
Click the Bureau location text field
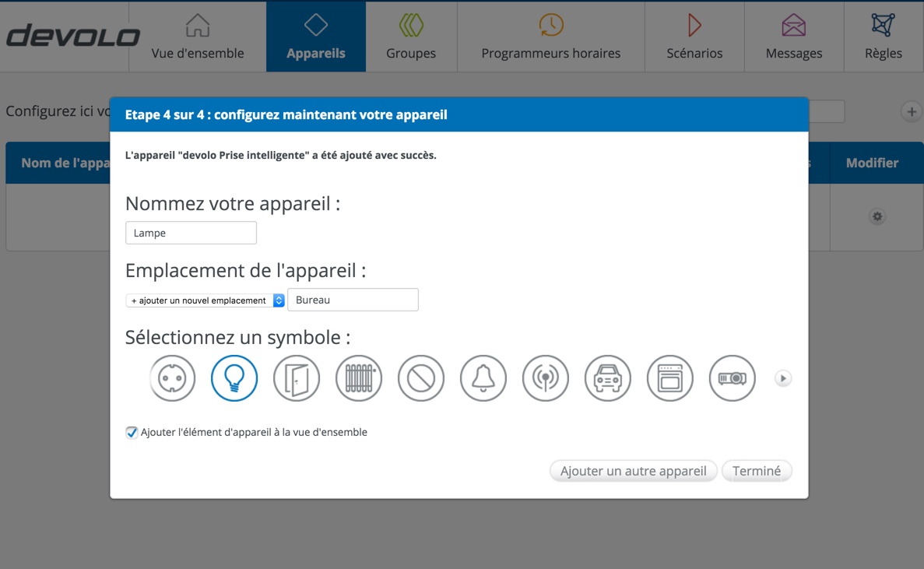[x=353, y=300]
